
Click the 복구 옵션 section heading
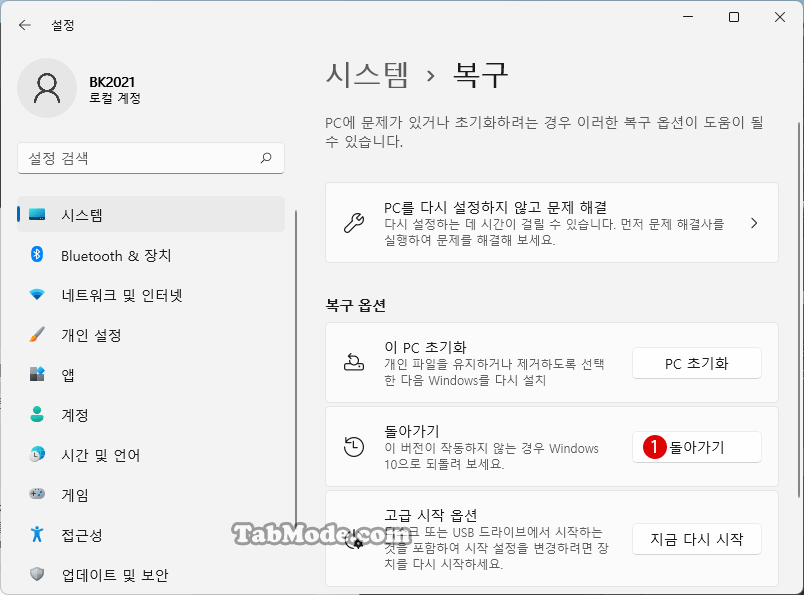point(355,305)
